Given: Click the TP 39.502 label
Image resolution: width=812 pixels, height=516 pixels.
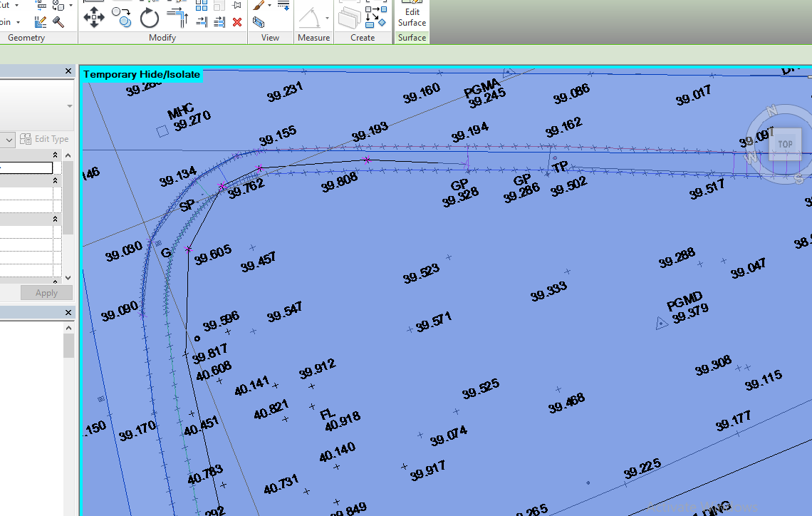Looking at the screenshot, I should (x=568, y=180).
